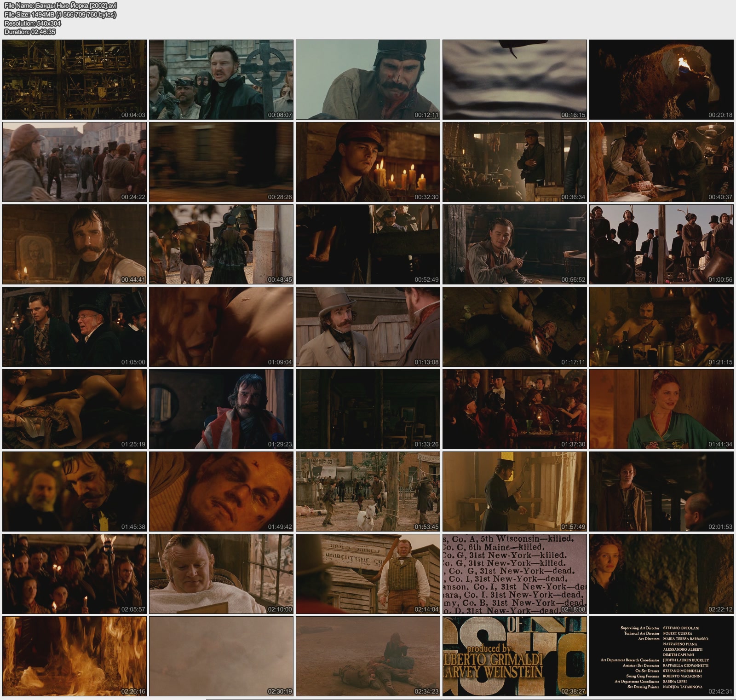
Task: Click the top hat frame at 01:13:08
Action: point(368,327)
